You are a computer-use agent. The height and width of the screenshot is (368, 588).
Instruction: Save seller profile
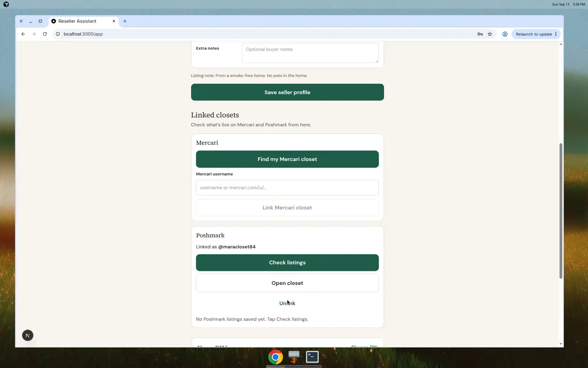pyautogui.click(x=288, y=92)
